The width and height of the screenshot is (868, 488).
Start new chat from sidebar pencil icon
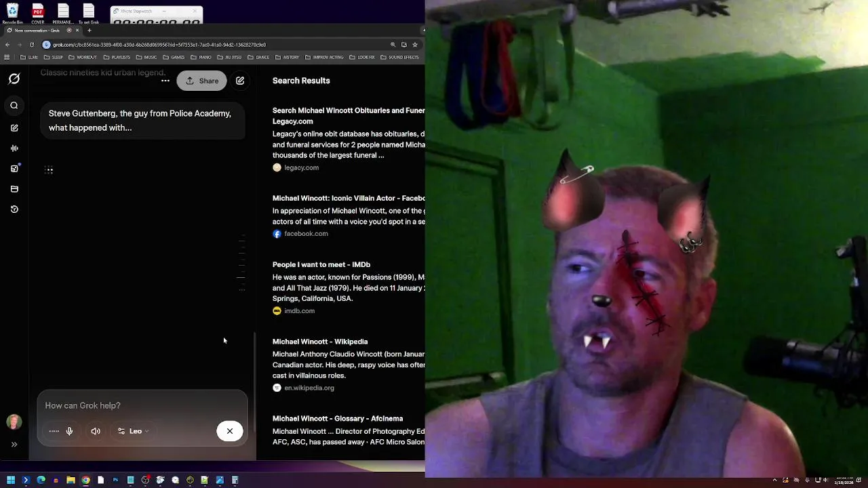click(14, 128)
